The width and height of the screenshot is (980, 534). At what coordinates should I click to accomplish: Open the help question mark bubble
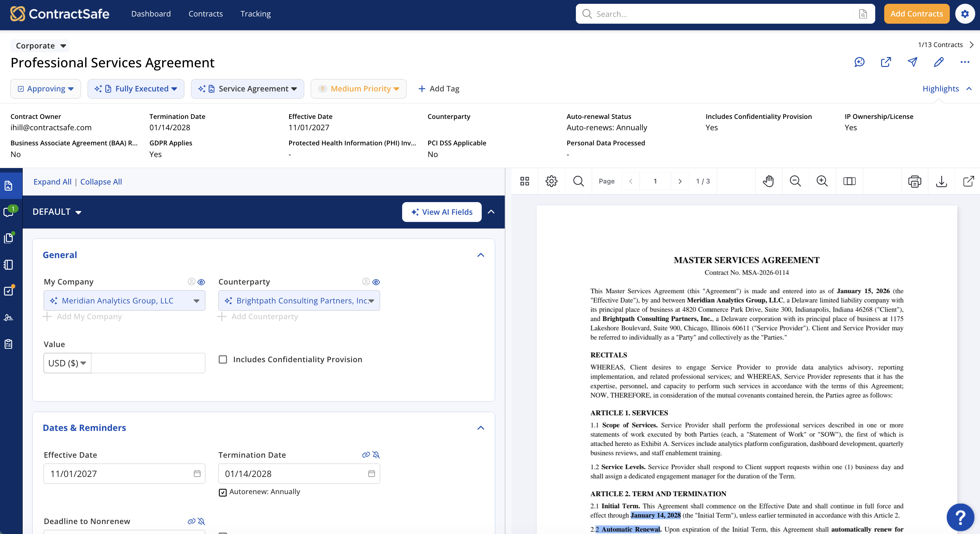coord(960,517)
